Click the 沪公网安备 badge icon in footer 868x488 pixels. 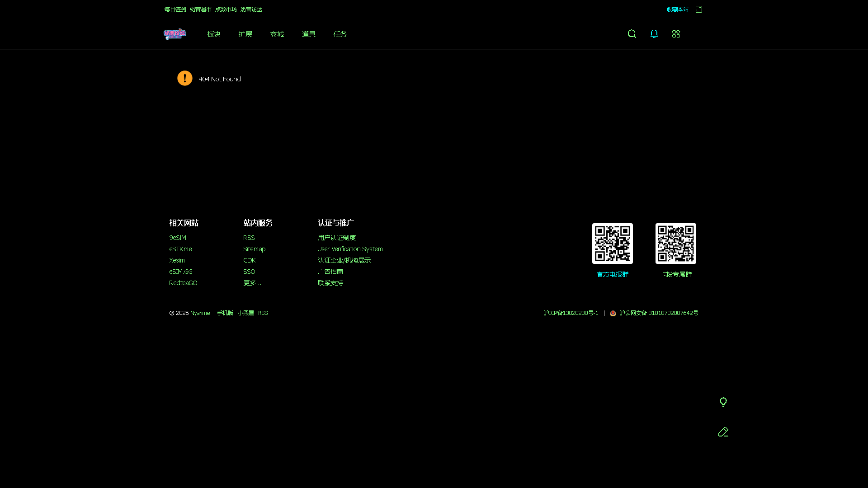pos(613,313)
